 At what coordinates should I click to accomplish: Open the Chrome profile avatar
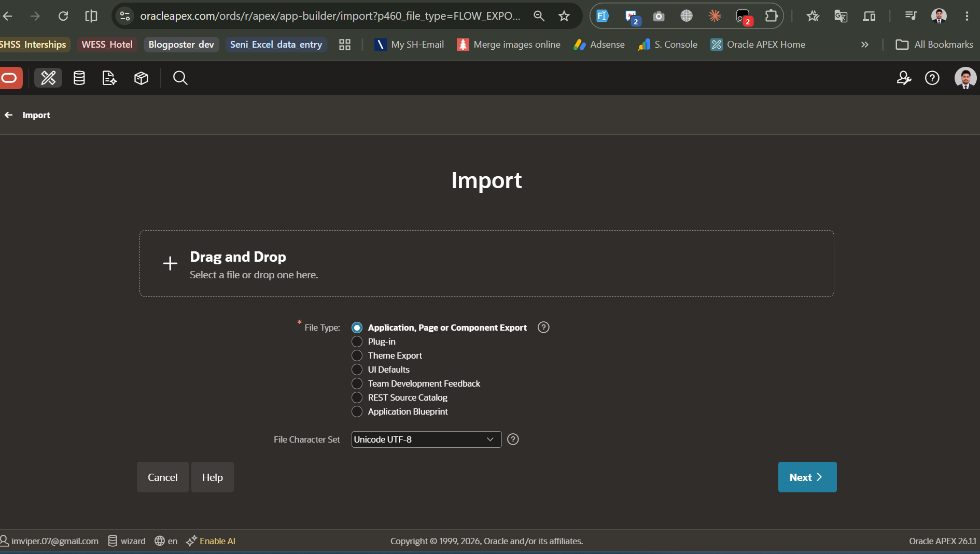939,16
